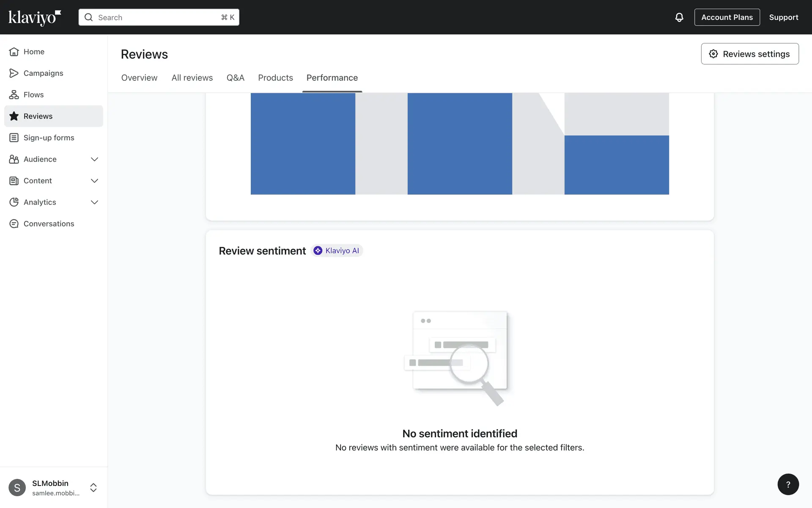812x508 pixels.
Task: Expand the Analytics menu chevron
Action: (x=94, y=202)
